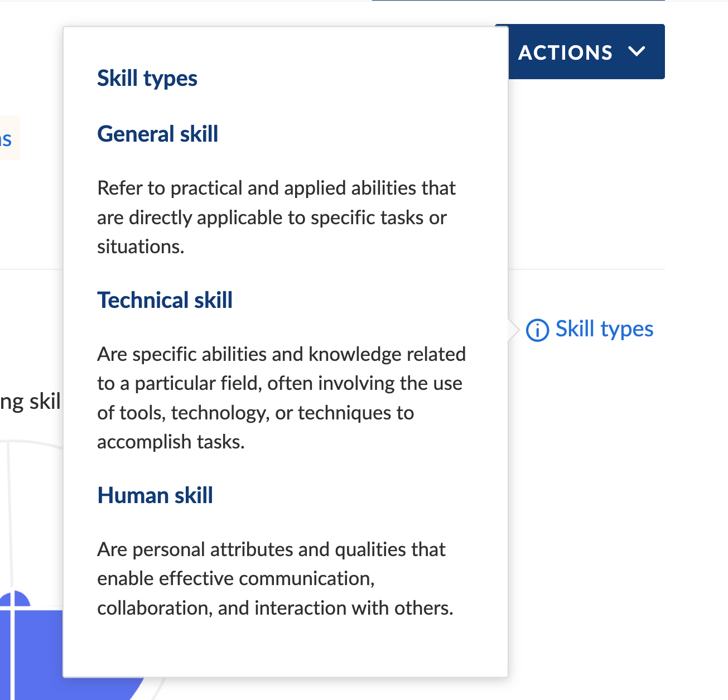Click the partially visible link at left edge
This screenshot has width=728, height=700.
6,138
